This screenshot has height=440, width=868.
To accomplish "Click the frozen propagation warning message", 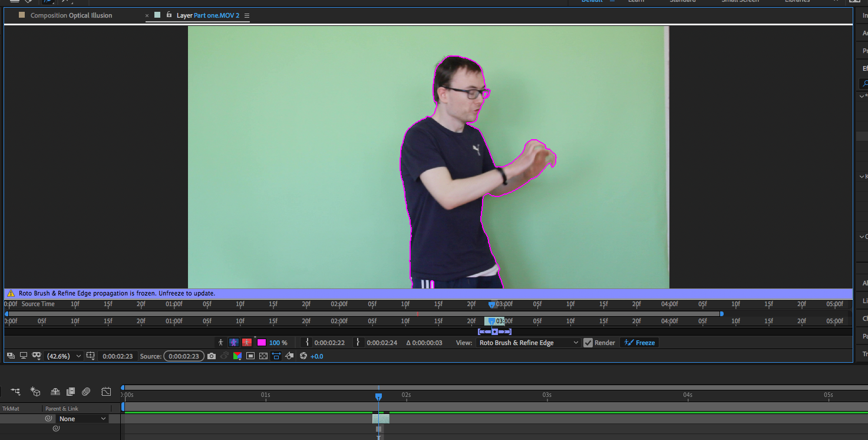I will click(117, 293).
